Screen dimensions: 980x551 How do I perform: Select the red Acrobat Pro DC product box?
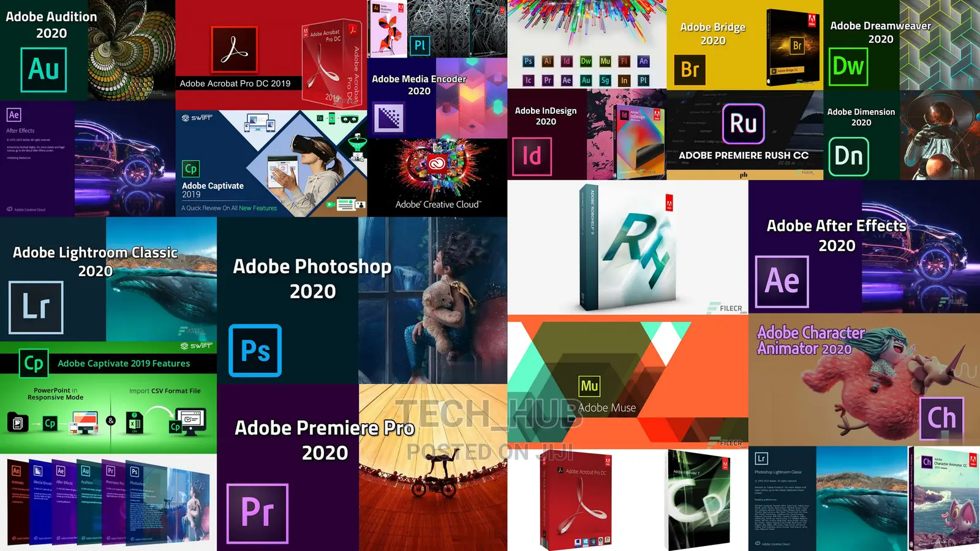pyautogui.click(x=576, y=501)
